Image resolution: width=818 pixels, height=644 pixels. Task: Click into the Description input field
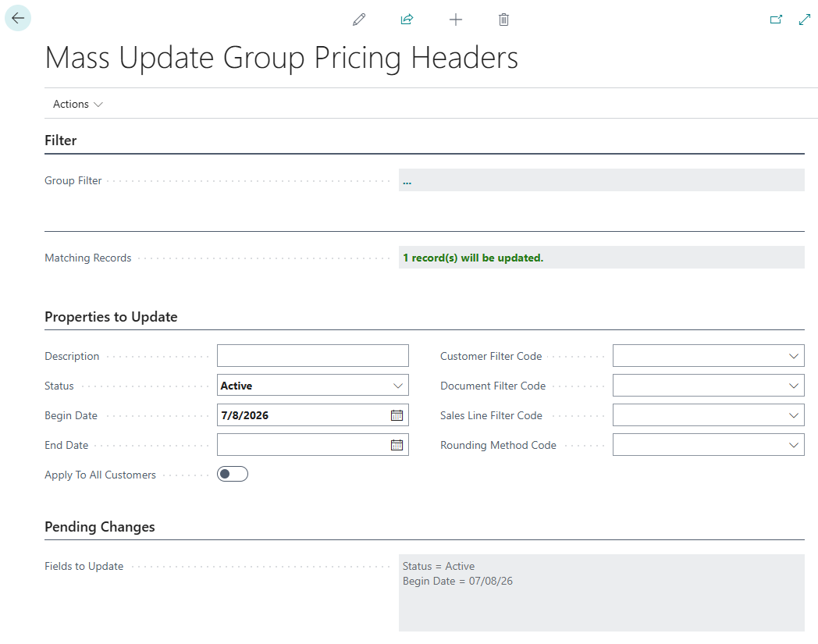coord(312,355)
